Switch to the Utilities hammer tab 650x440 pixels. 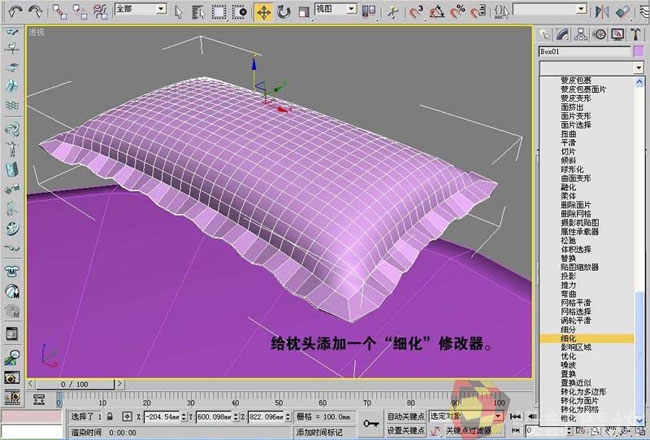point(635,34)
